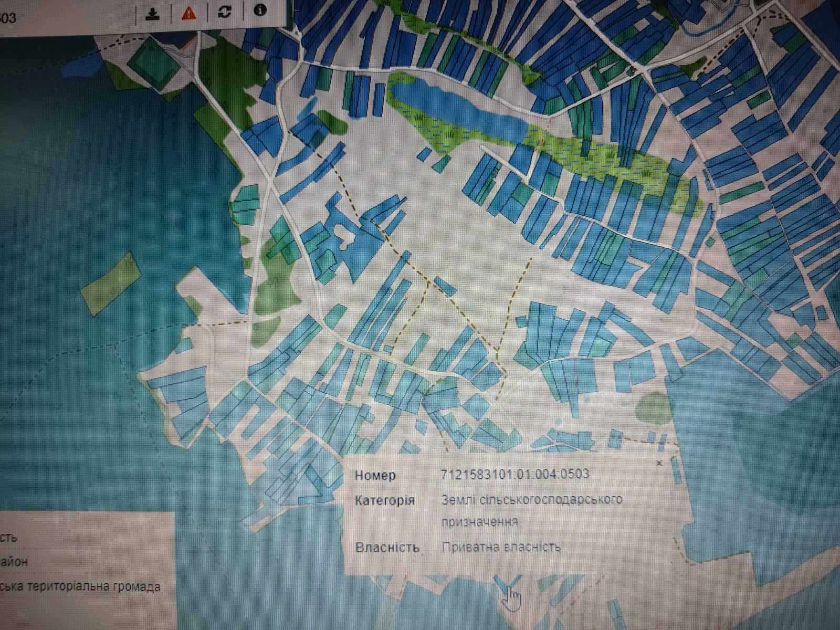The width and height of the screenshot is (840, 630).
Task: Close the parcel info popup
Action: pyautogui.click(x=660, y=463)
